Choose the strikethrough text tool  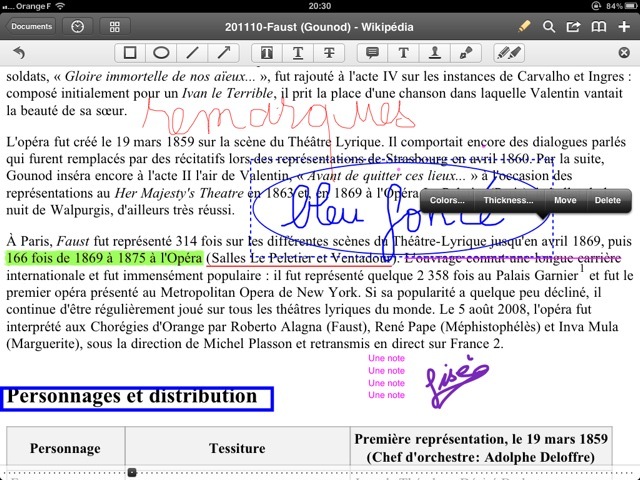point(329,52)
